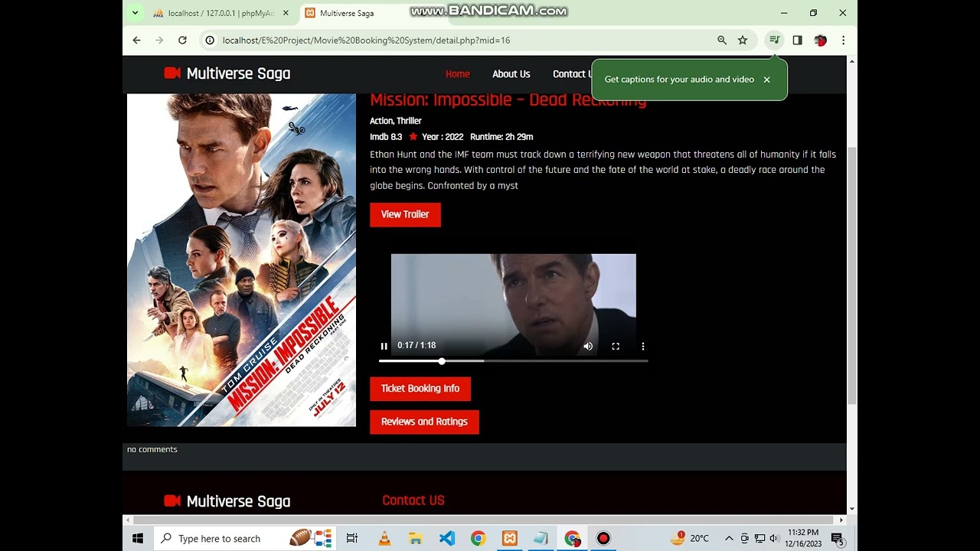Open XAMPP from the taskbar
This screenshot has height=551, width=980.
coord(509,539)
